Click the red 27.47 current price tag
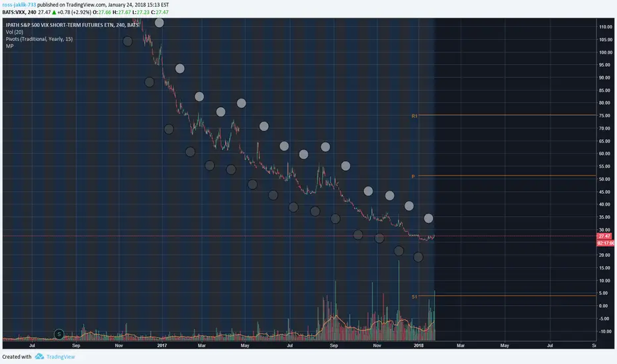Screen dimensions: 617x364 [x=604, y=236]
